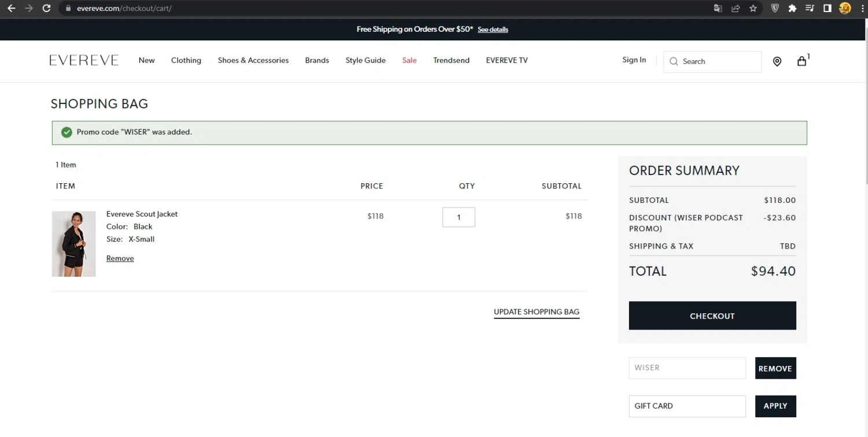Viewport: 868px width, 437px height.
Task: Click the store locator pin icon
Action: pyautogui.click(x=777, y=61)
